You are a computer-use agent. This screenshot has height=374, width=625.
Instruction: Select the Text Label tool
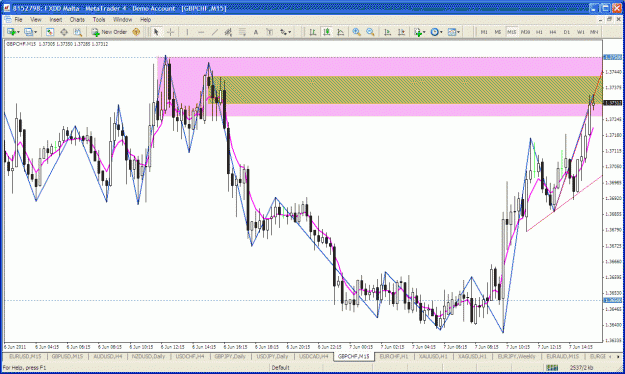269,32
